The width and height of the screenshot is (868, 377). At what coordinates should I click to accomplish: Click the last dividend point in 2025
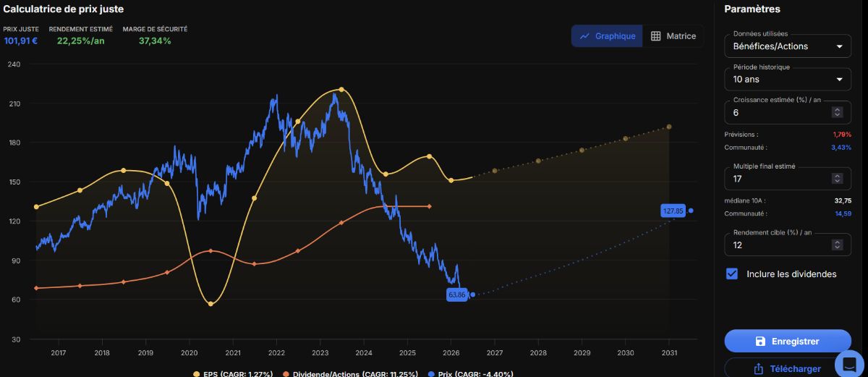coord(430,207)
